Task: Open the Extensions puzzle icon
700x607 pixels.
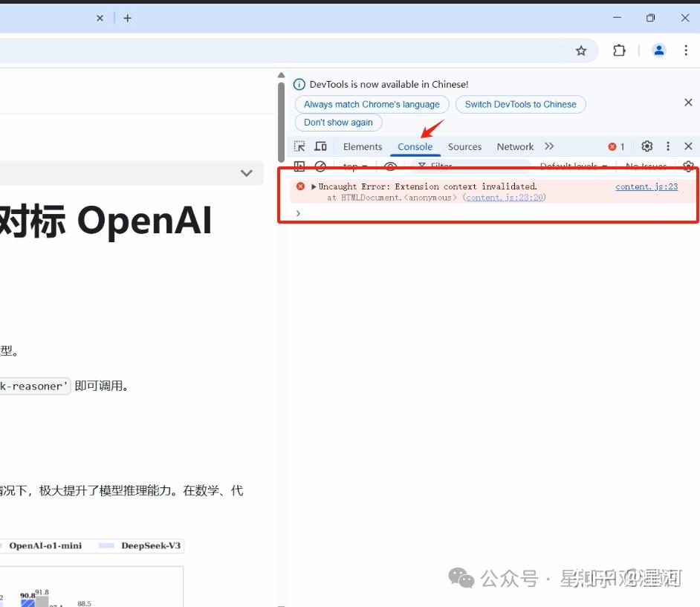Action: pos(619,51)
